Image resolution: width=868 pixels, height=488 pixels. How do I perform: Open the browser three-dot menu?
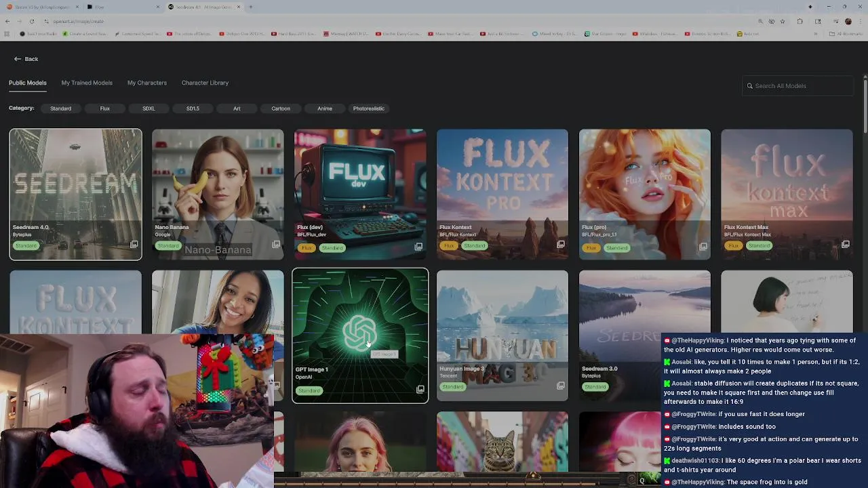[860, 21]
